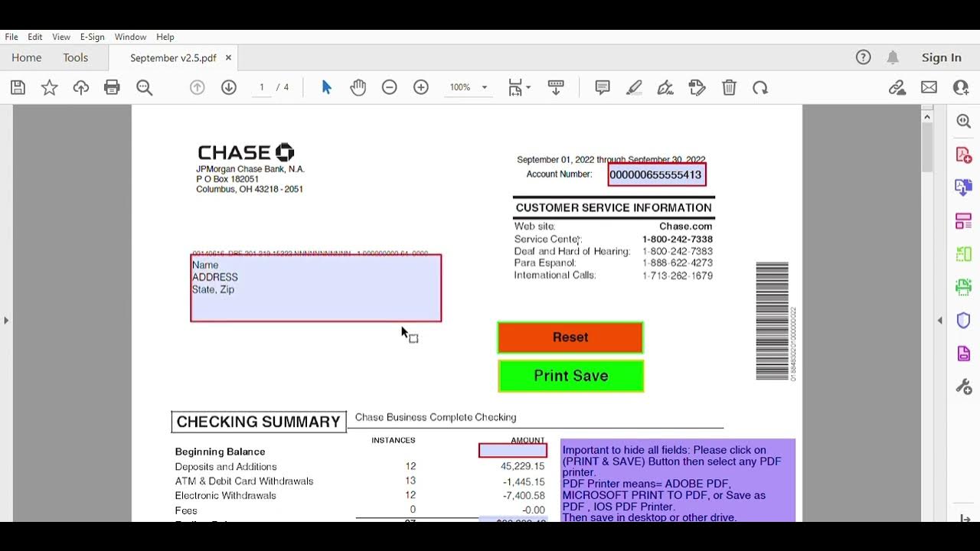980x551 pixels.
Task: Rotate the page with the rotate icon
Action: click(x=759, y=86)
